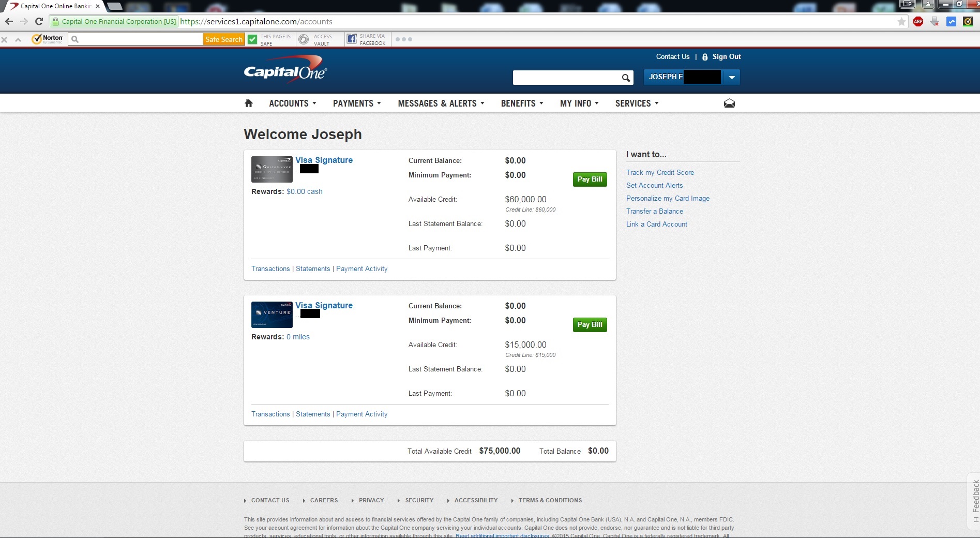Click the Norton logo in the toolbar

[x=47, y=39]
